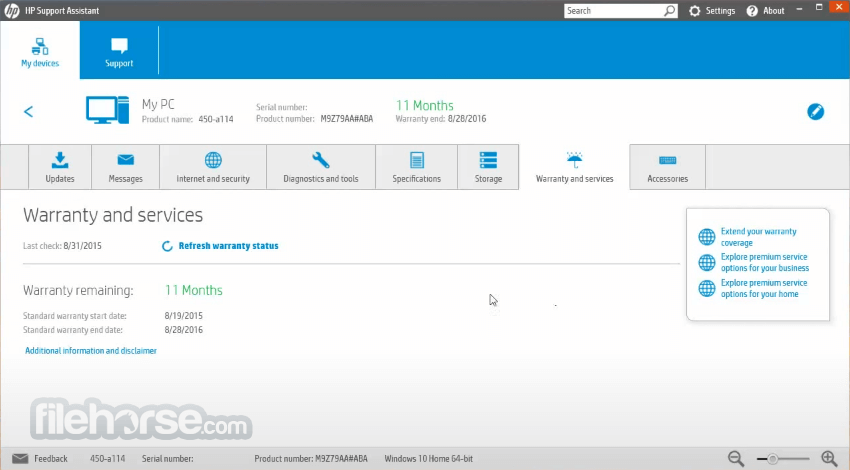The height and width of the screenshot is (470, 850).
Task: Edit device details with pencil icon
Action: [815, 112]
